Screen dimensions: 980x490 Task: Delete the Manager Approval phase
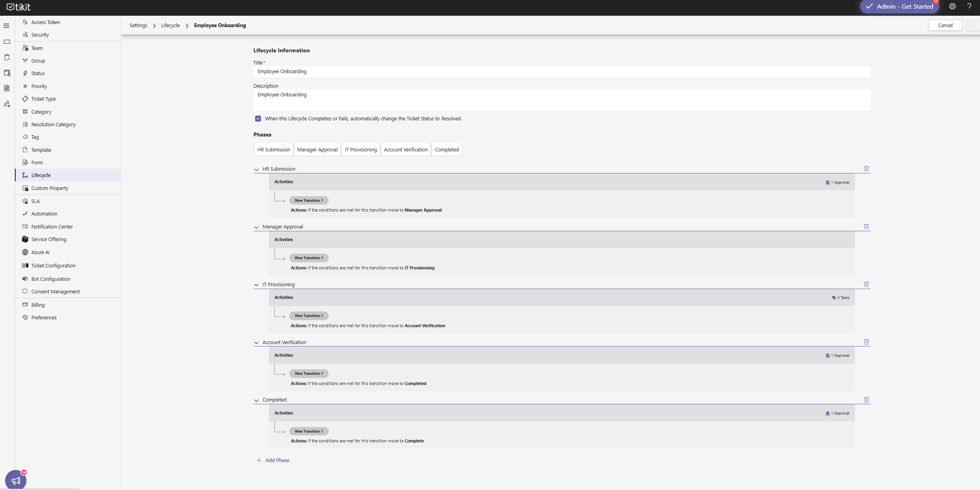click(x=866, y=227)
